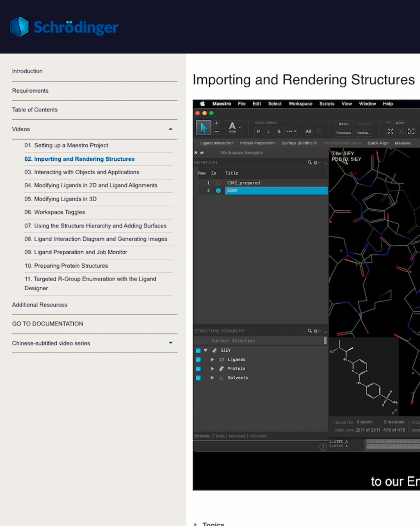Expand the 2D ligand viewer with resize arrow
This screenshot has height=526, width=420.
[x=394, y=411]
